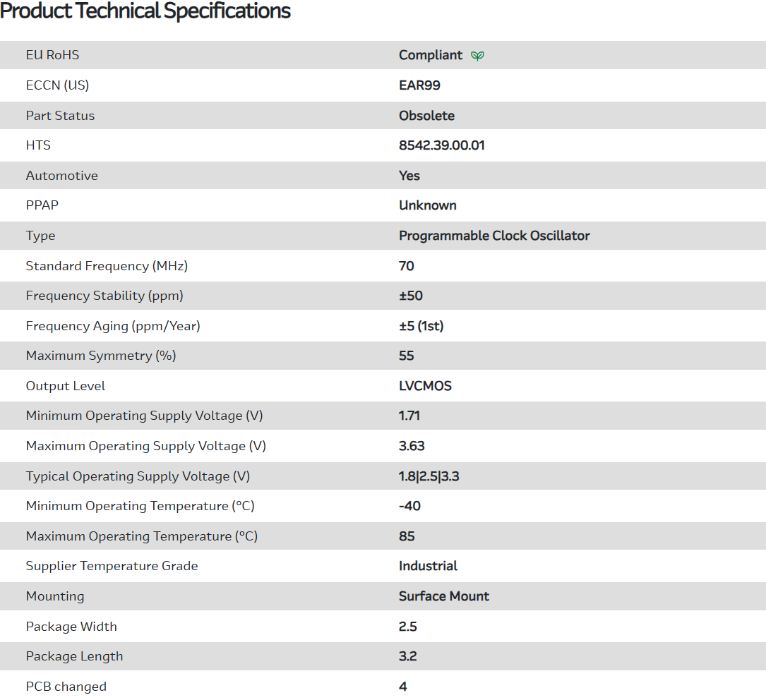Click the green RoHS leaf icon

click(478, 56)
